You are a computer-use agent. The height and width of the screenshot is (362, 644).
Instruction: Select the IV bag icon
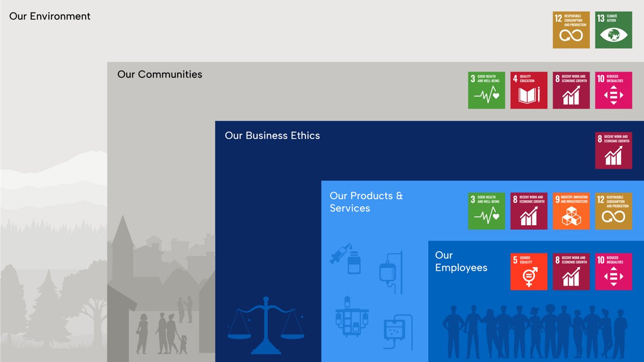[391, 273]
